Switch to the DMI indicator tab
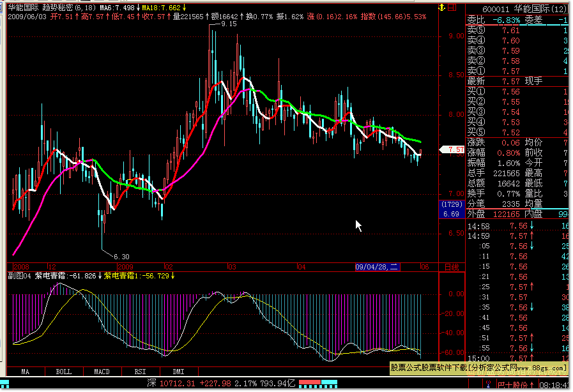 178,372
